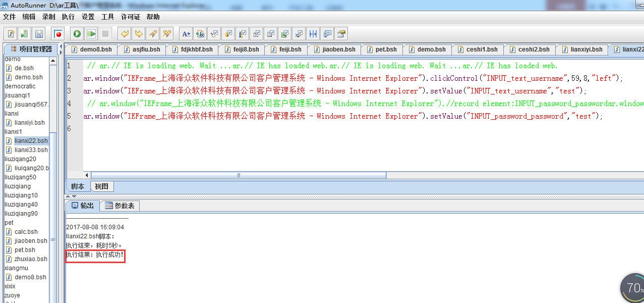The height and width of the screenshot is (303, 644).
Task: Click the yellow table checklist icon
Action: [x=341, y=34]
